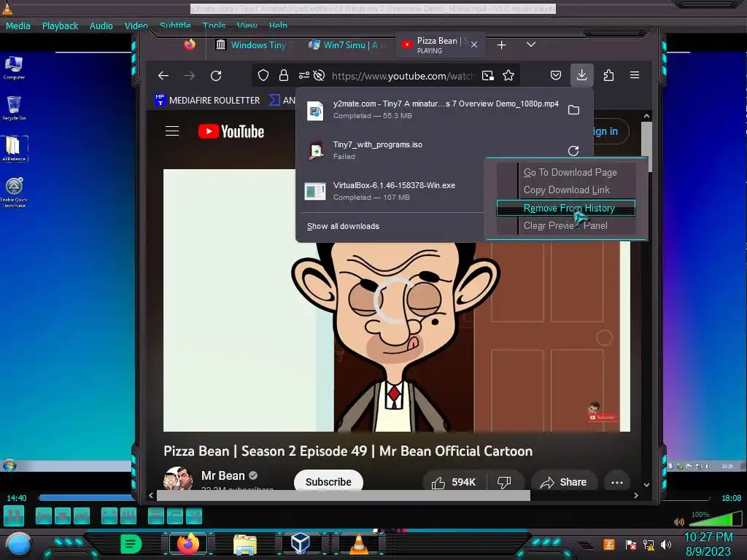The width and height of the screenshot is (747, 560).
Task: Click horizontal scrollbar right arrow
Action: tap(636, 495)
